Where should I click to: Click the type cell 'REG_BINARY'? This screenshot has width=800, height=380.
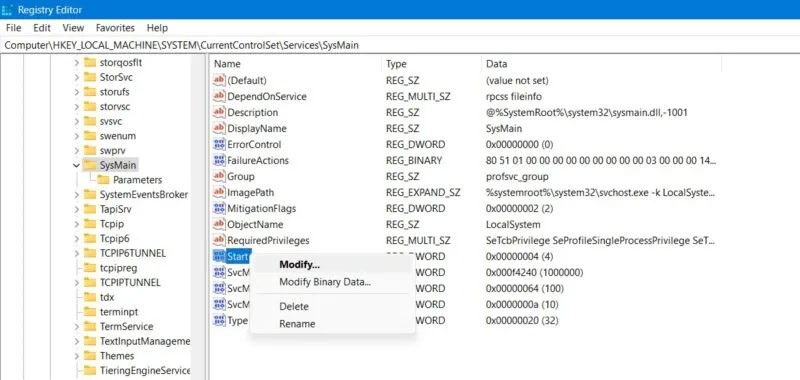414,160
